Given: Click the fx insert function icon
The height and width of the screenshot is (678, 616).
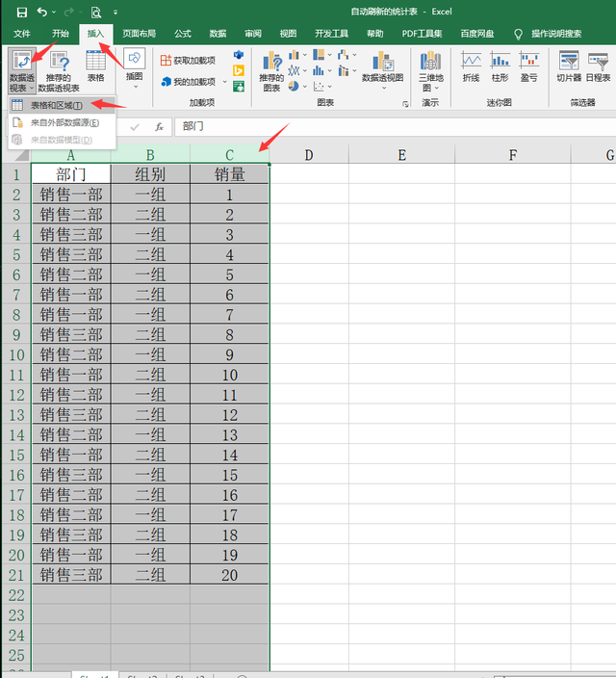Looking at the screenshot, I should click(x=159, y=127).
